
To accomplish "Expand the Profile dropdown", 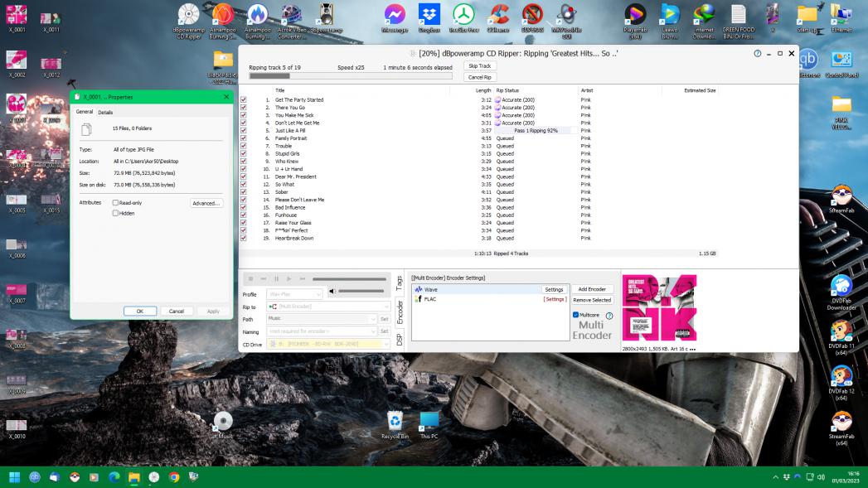I will tap(319, 294).
